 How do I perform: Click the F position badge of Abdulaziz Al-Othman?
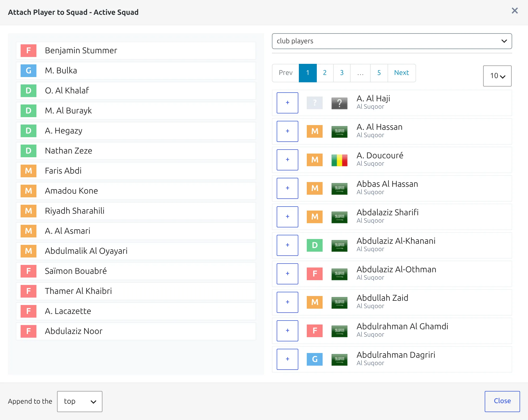tap(315, 274)
